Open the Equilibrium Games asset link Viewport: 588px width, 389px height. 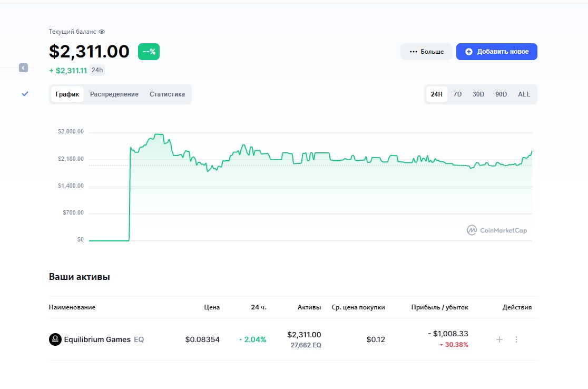click(x=97, y=339)
